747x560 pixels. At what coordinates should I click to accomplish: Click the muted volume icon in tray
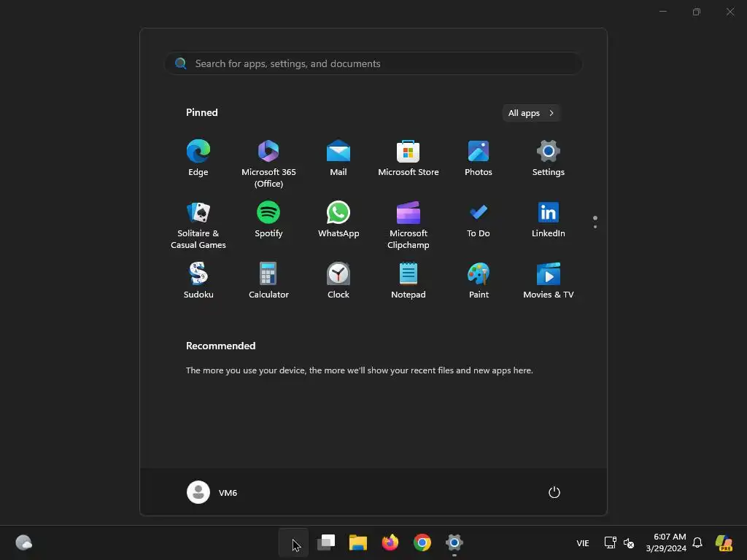click(x=629, y=542)
